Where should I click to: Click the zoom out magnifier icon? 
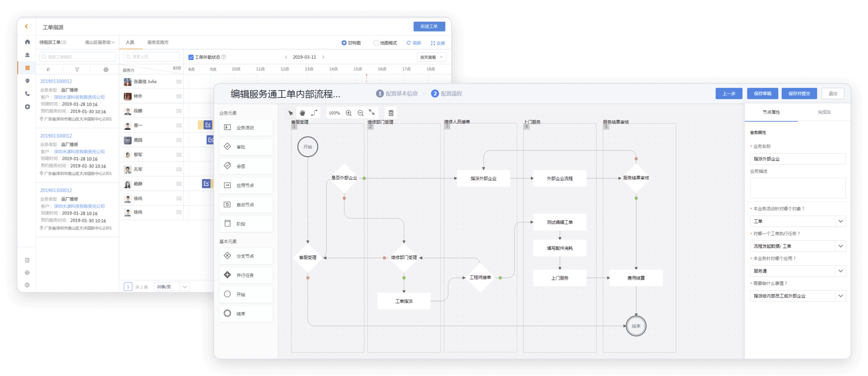point(361,113)
